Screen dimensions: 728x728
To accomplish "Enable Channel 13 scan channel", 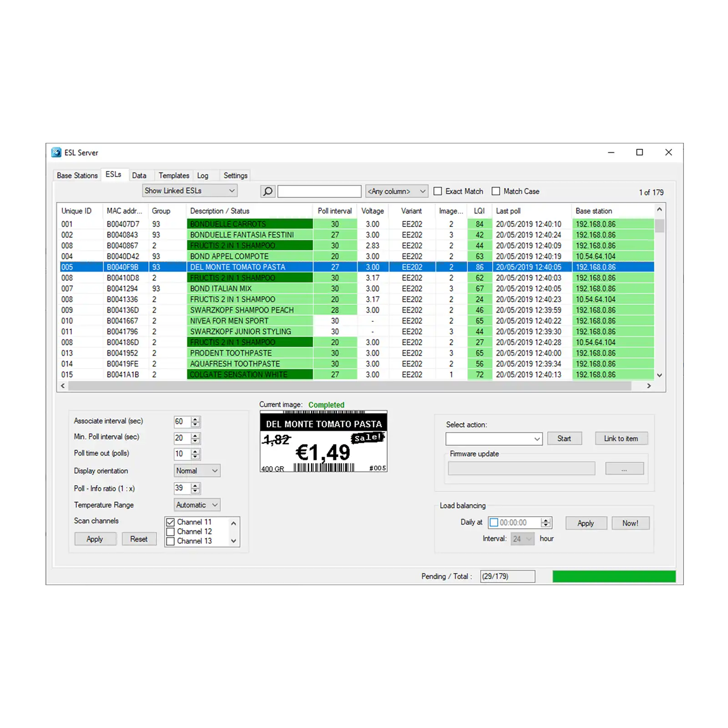I will pos(171,541).
